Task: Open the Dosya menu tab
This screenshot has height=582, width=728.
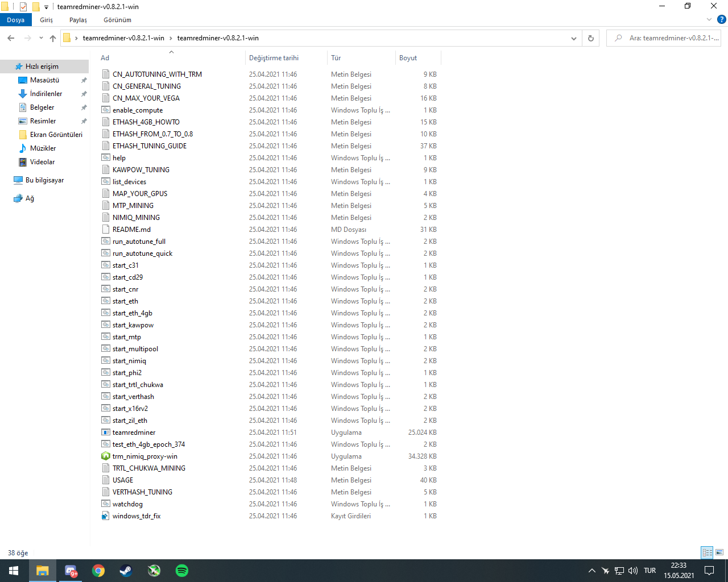Action: (16, 19)
